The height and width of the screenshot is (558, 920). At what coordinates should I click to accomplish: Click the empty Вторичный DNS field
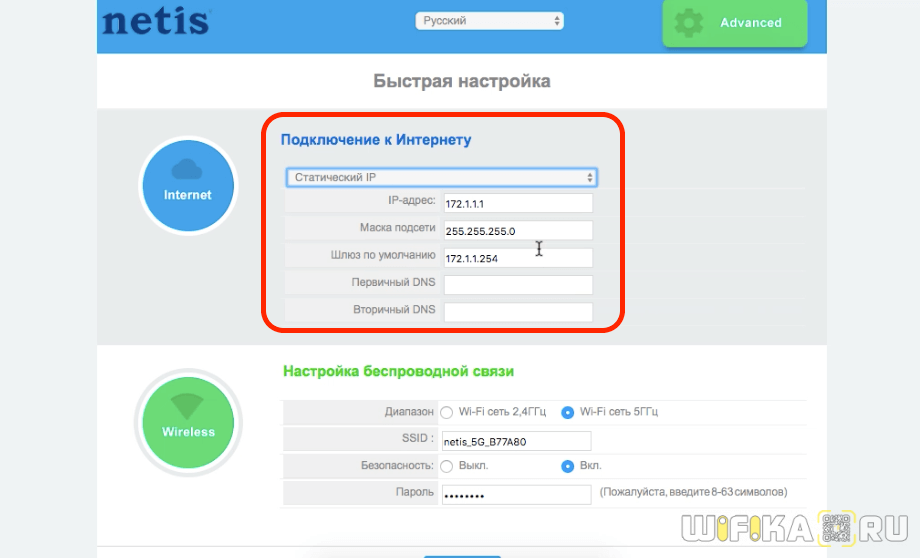517,311
